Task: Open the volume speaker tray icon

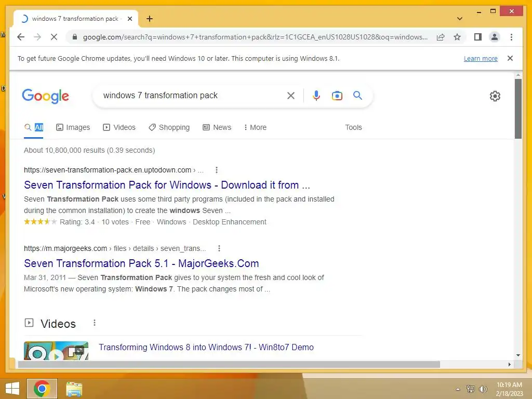Action: (x=483, y=389)
